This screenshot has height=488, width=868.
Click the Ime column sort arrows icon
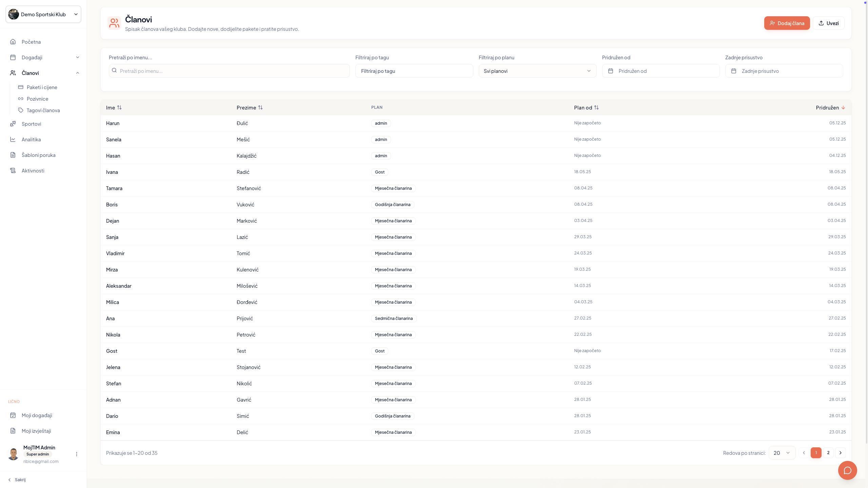point(119,107)
